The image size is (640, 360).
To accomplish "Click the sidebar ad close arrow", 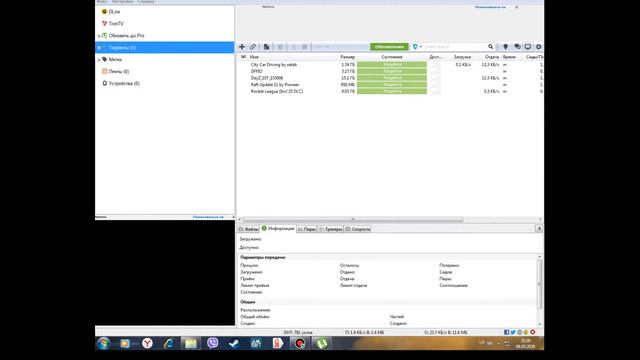I will click(x=233, y=217).
